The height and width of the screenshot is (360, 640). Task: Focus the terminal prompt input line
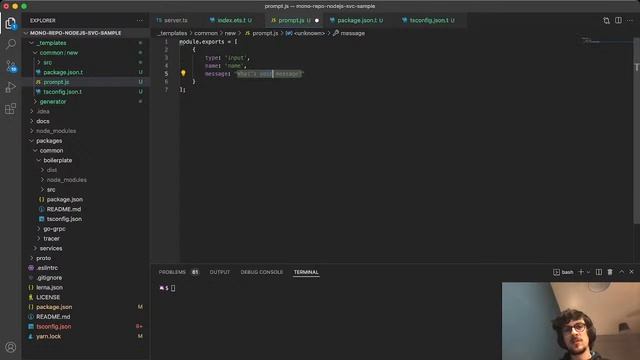coord(173,288)
